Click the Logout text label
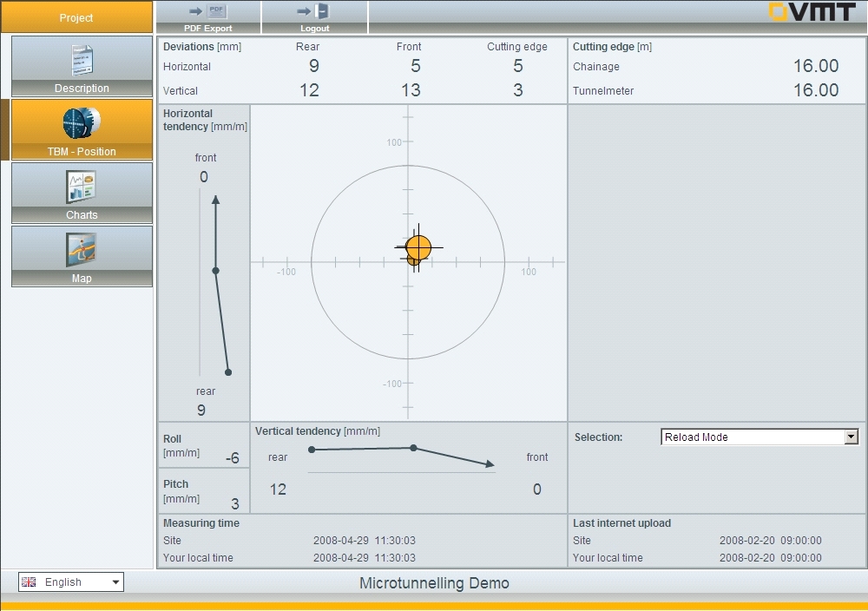The height and width of the screenshot is (611, 868). [314, 29]
